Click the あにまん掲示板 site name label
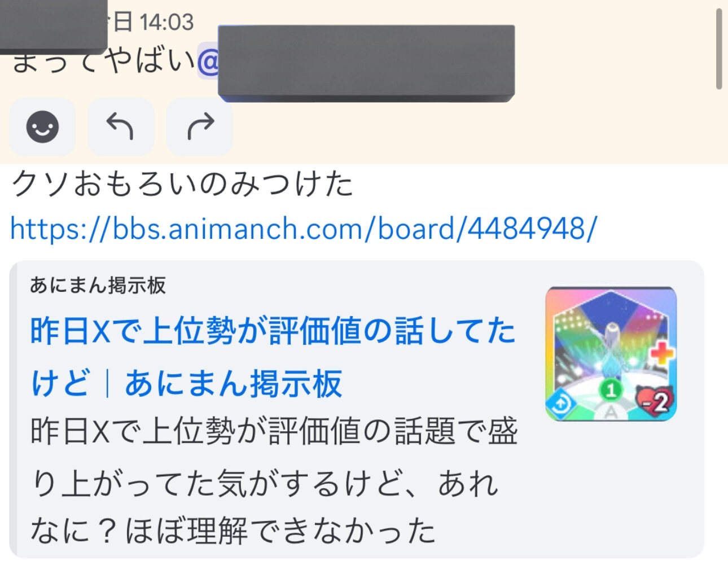This screenshot has width=728, height=565. pyautogui.click(x=98, y=286)
